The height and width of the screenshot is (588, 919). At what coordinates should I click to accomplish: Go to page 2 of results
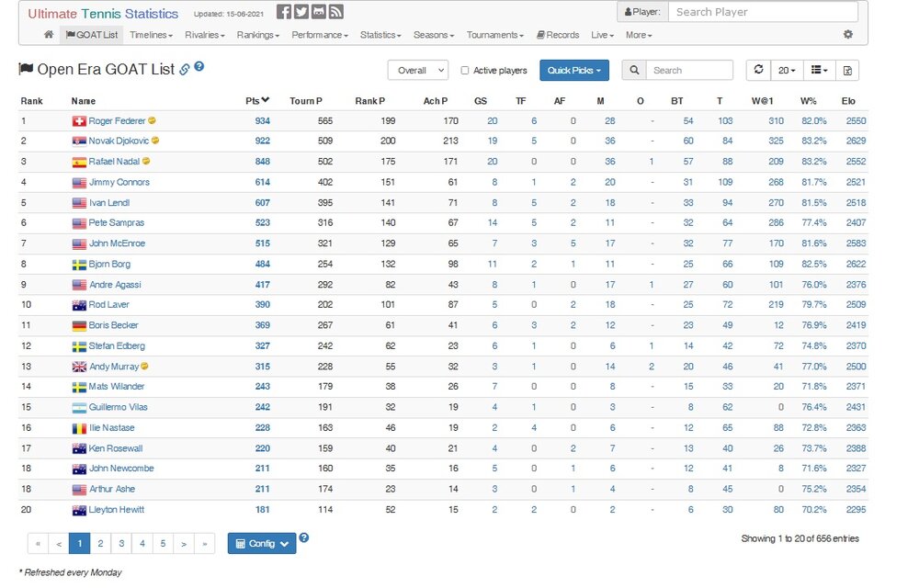point(100,544)
